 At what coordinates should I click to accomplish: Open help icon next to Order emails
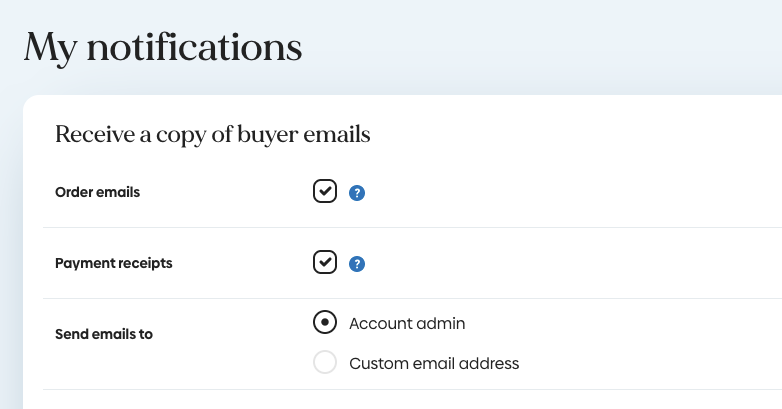pos(357,193)
